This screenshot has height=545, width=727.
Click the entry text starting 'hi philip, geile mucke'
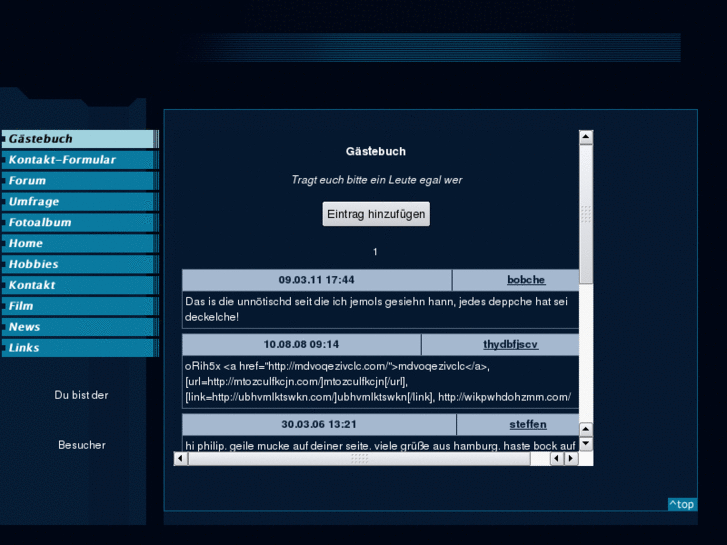coord(380,445)
